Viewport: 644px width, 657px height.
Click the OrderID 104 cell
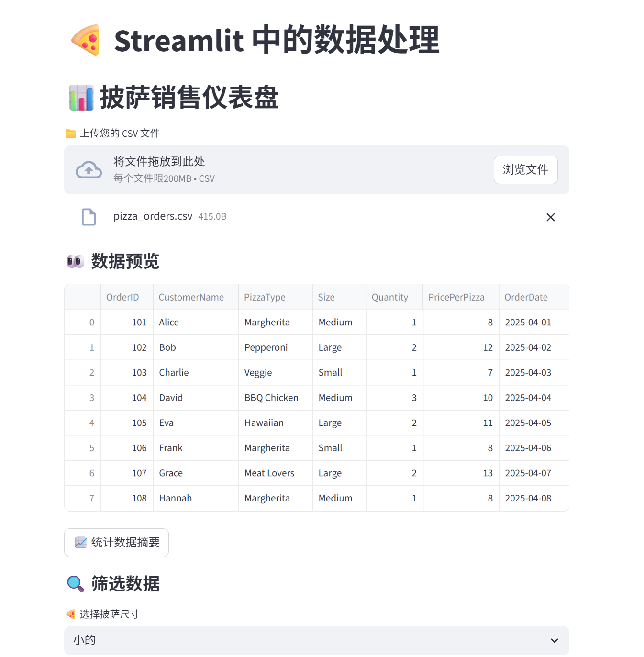coord(127,398)
